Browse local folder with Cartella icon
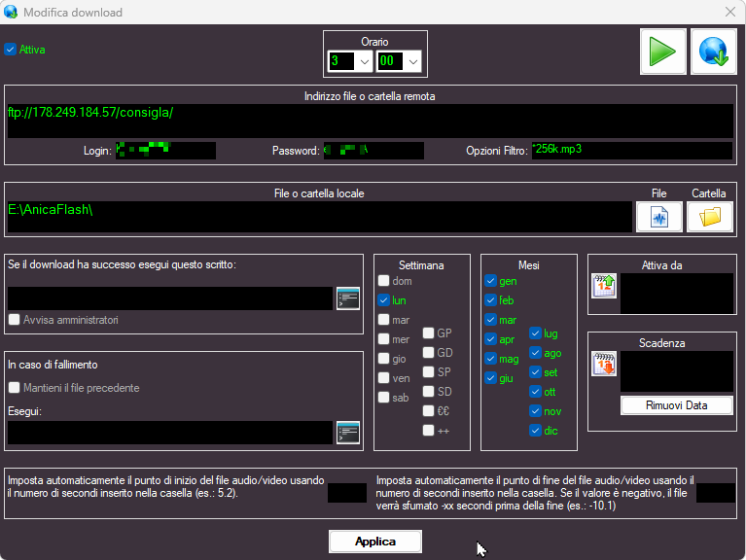The height and width of the screenshot is (560, 746). (709, 217)
